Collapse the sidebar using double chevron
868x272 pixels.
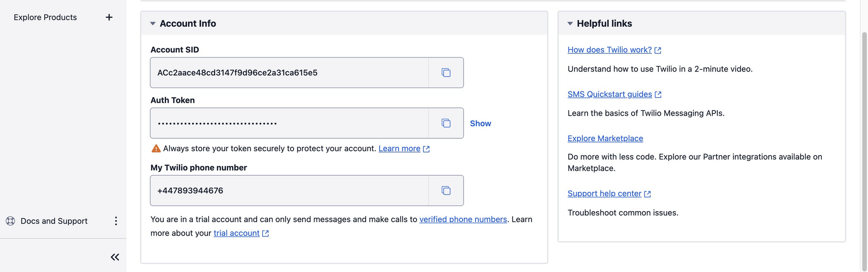pos(115,257)
